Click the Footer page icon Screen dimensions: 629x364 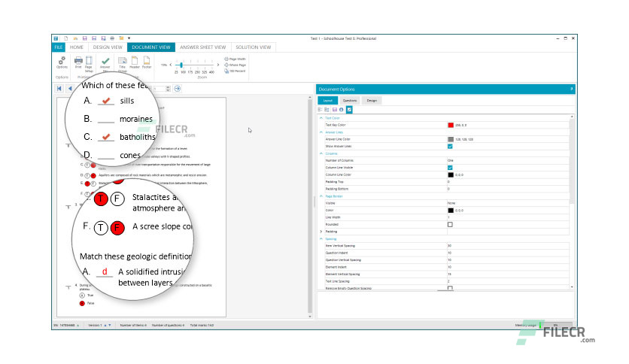tap(147, 60)
